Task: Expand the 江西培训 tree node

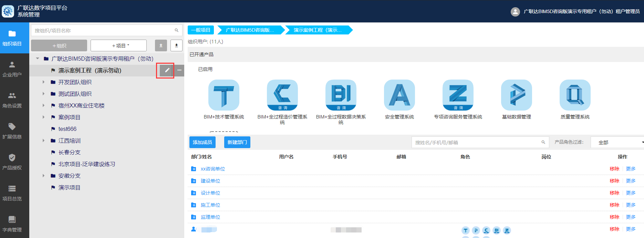Action: coord(43,141)
